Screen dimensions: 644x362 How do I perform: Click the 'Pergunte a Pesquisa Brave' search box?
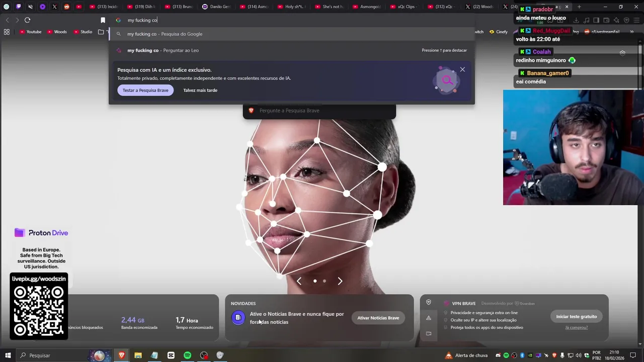319,111
